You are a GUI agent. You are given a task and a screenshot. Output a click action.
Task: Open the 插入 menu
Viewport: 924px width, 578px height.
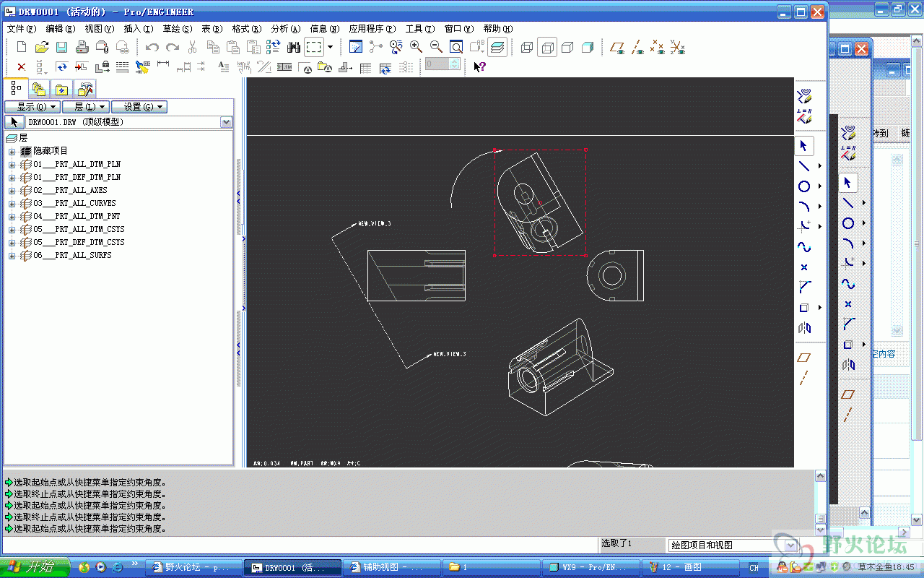[138, 29]
